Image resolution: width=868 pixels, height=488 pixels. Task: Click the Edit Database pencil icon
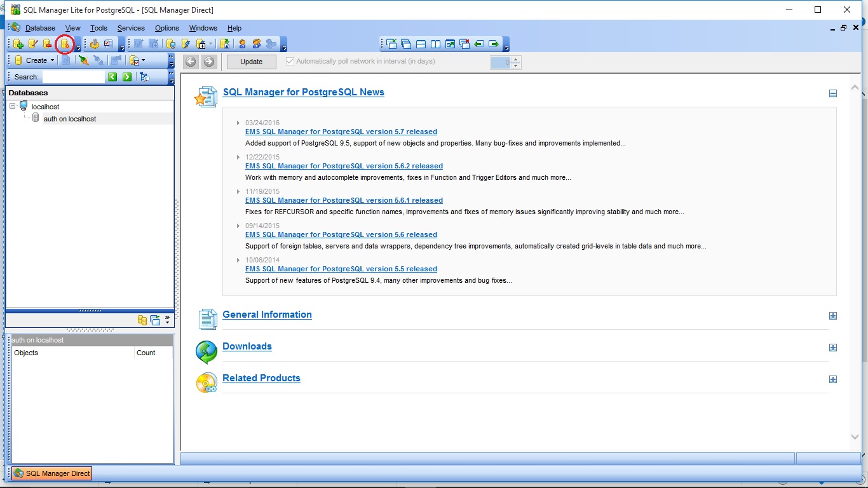tap(33, 44)
